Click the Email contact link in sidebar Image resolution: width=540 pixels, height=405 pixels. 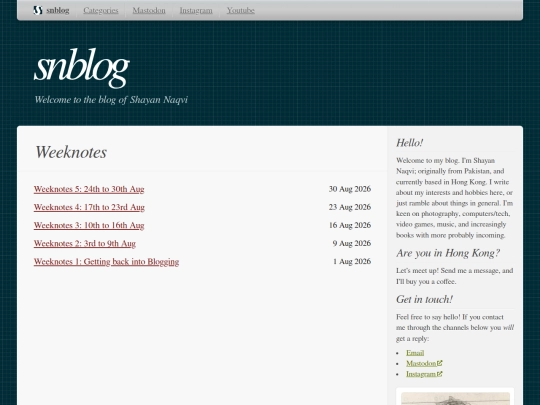click(415, 353)
